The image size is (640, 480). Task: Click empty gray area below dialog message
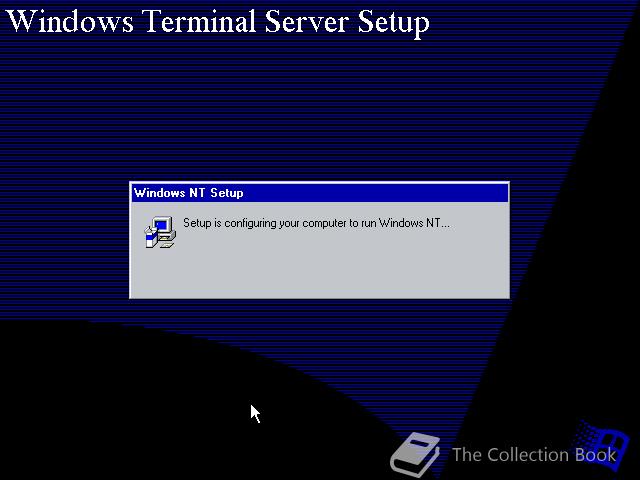pyautogui.click(x=320, y=269)
